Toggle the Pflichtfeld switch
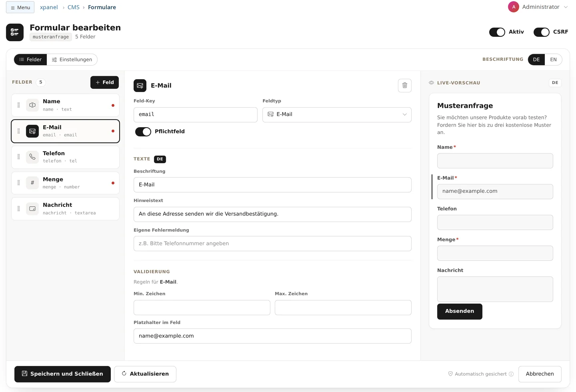576x392 pixels. 143,132
